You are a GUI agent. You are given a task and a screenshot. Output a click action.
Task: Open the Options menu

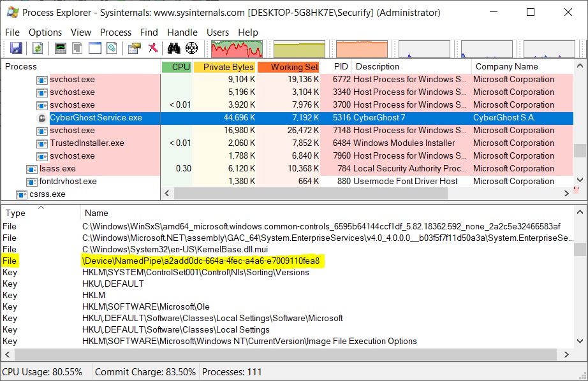[x=45, y=32]
